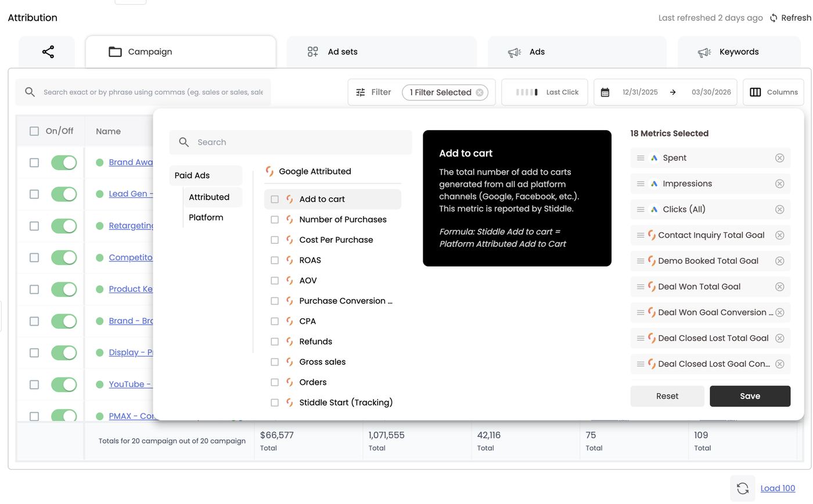
Task: Click the share icon tab
Action: (x=48, y=52)
